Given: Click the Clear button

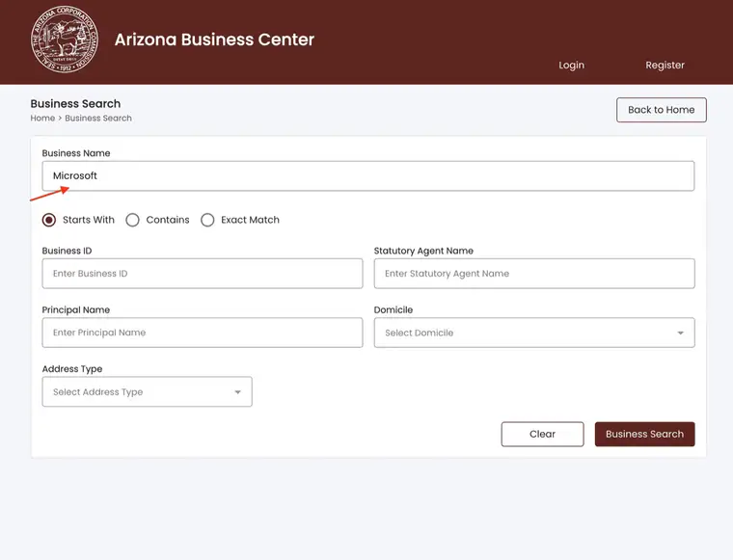Looking at the screenshot, I should click(x=542, y=434).
